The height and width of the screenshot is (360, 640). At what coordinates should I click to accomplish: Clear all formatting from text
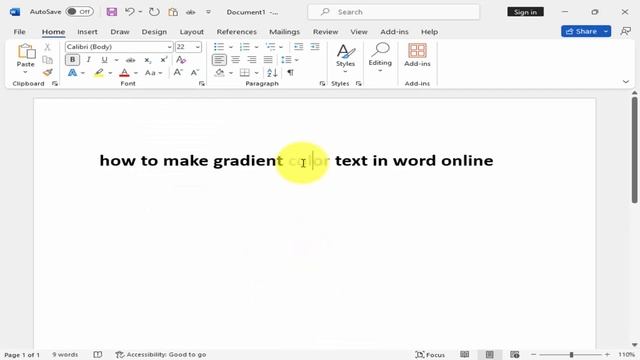pos(181,60)
